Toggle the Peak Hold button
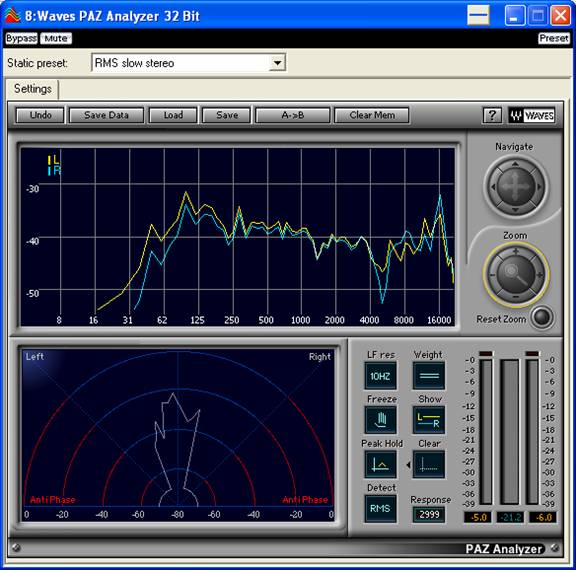 tap(381, 465)
